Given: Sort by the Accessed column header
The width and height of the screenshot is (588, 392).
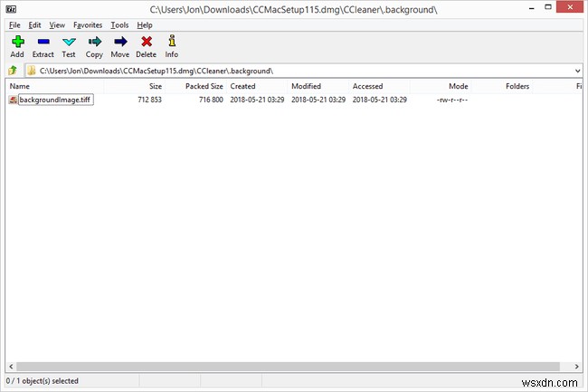Looking at the screenshot, I should click(379, 86).
